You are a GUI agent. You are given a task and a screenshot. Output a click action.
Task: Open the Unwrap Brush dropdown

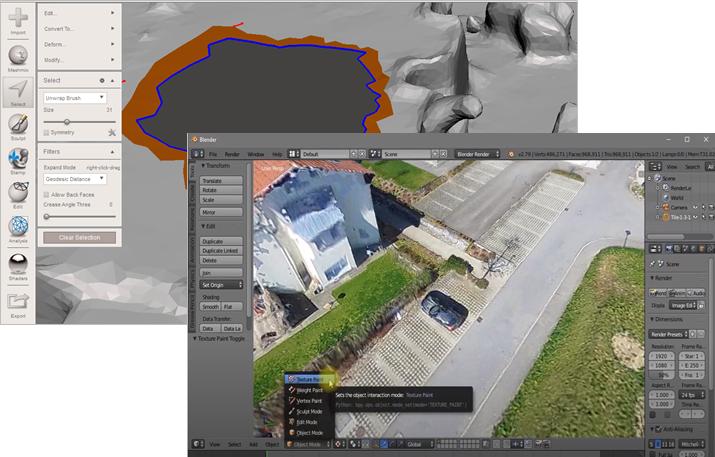(x=75, y=98)
